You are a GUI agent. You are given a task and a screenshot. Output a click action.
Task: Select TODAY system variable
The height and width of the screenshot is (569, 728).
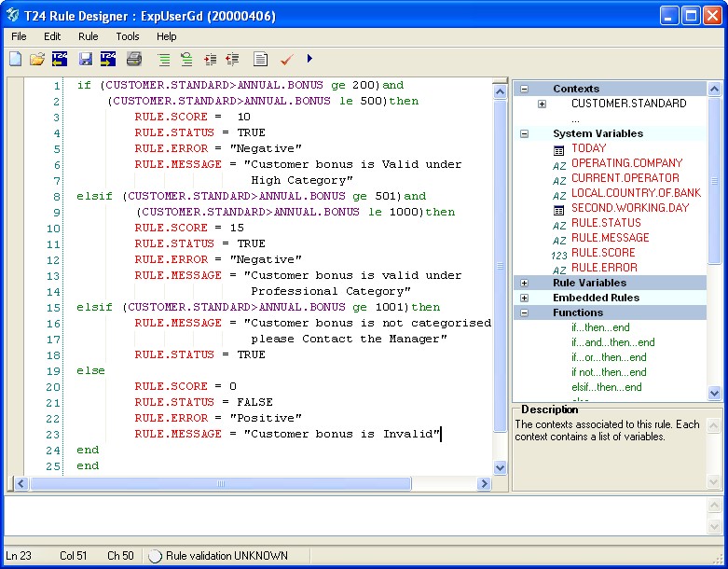click(589, 148)
